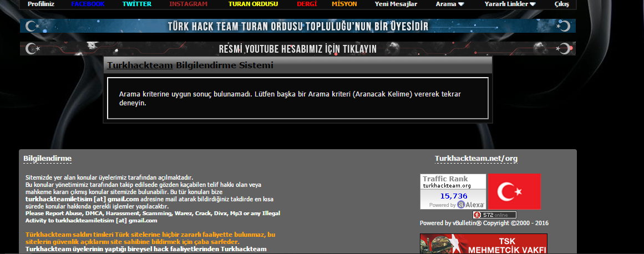Click the Turkhackteam.net/org heading
The image size is (644, 254).
click(x=476, y=159)
